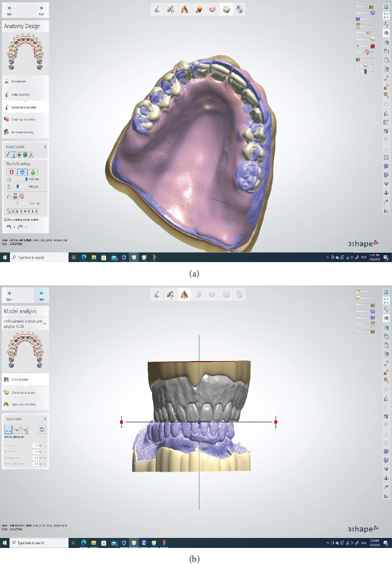
Task: Open the Connectors step
Action: [x=25, y=81]
